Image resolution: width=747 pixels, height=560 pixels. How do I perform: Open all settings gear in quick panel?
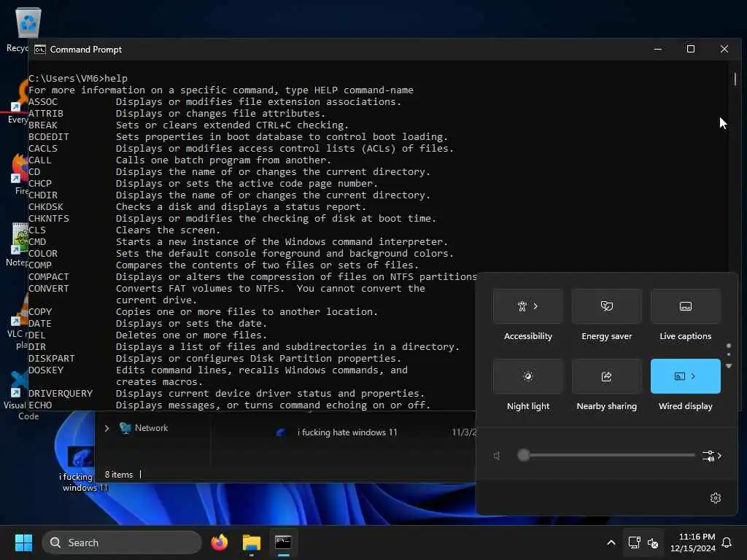click(715, 498)
